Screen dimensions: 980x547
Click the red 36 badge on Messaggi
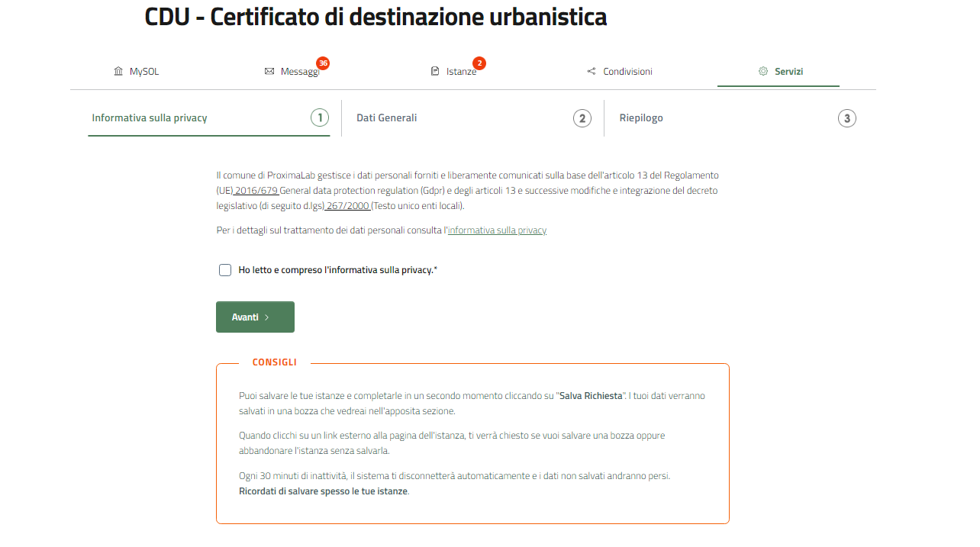[323, 63]
